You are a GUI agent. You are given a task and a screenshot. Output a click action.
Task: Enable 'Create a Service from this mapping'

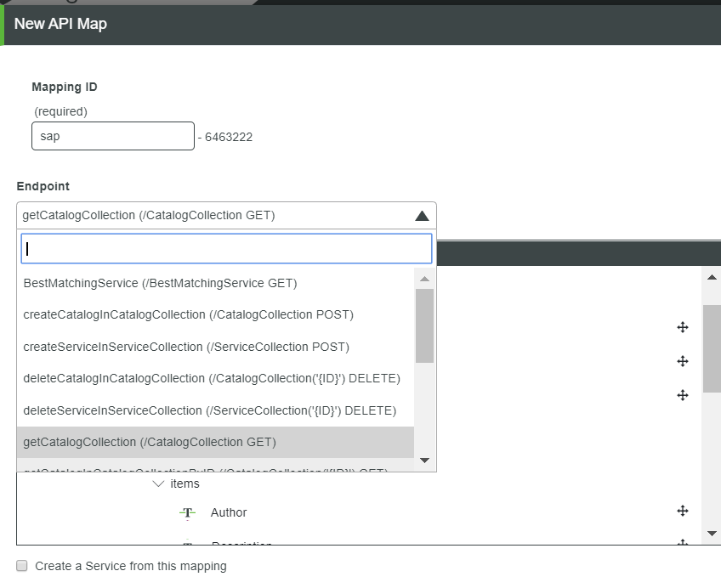[x=21, y=565]
